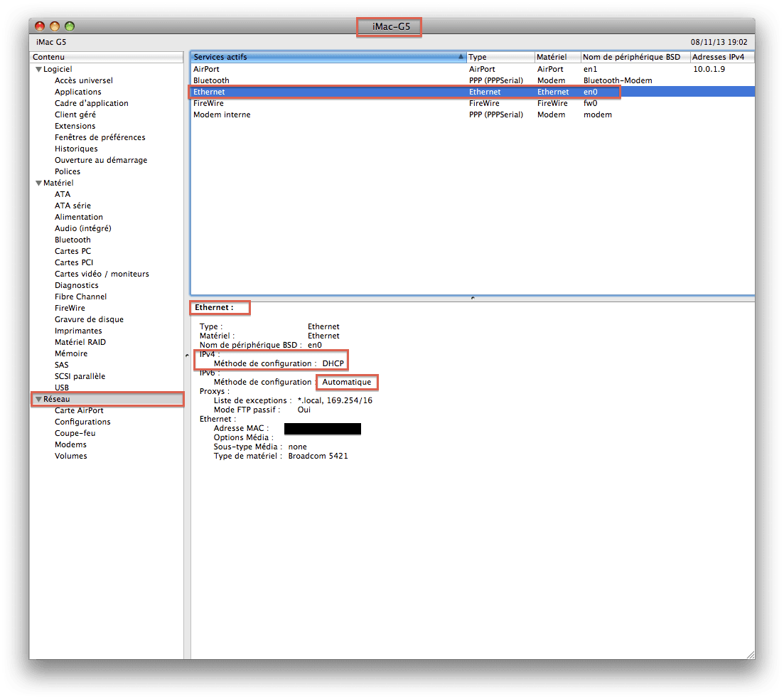784x699 pixels.
Task: Select the AirPort service row
Action: 473,70
